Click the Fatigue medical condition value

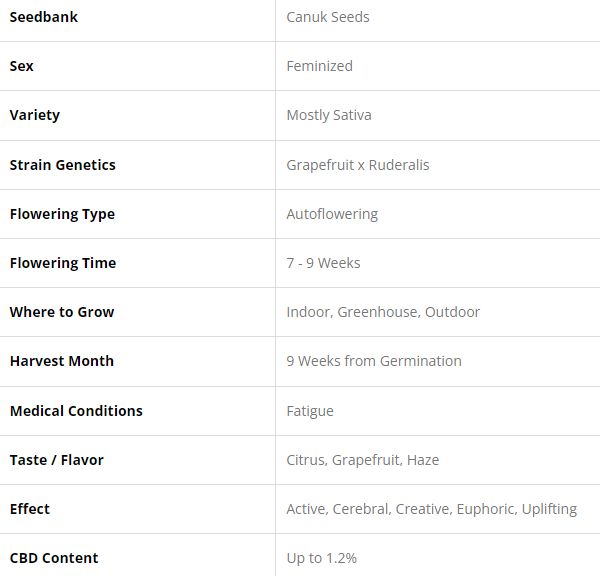[x=310, y=411]
